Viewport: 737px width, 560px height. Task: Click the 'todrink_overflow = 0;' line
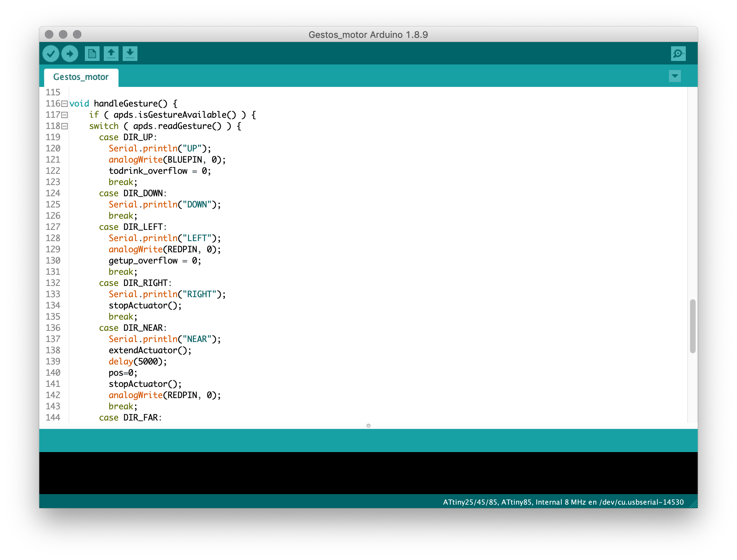[x=160, y=171]
